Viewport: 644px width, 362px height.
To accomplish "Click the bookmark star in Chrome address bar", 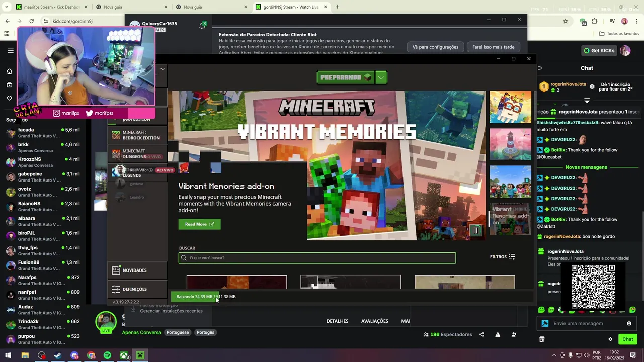I will click(x=566, y=21).
